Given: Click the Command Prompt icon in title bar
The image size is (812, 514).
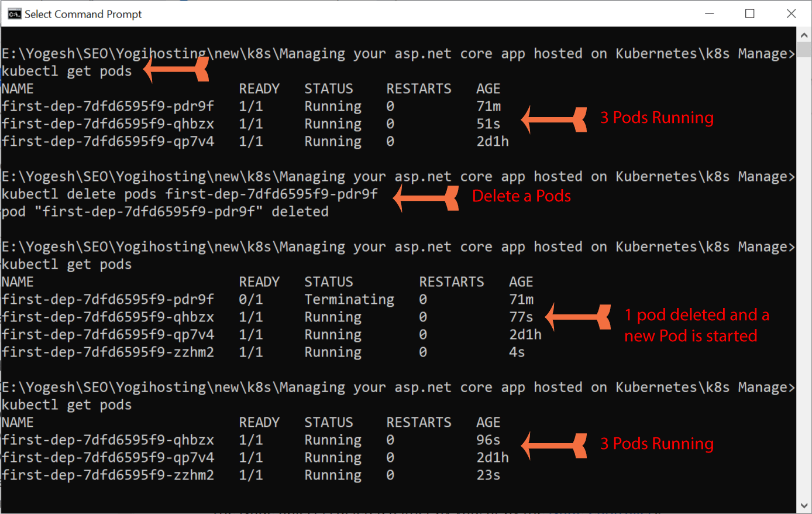Looking at the screenshot, I should click(14, 13).
